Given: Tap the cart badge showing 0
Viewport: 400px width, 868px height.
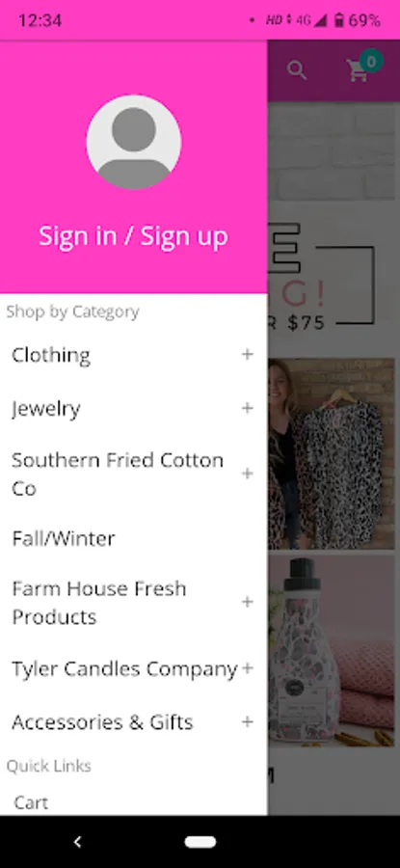Looking at the screenshot, I should click(x=371, y=61).
